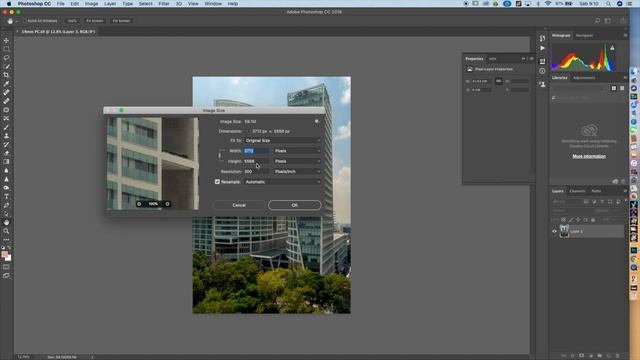Viewport: 640px width, 360px height.
Task: Open the Actions panel play icon
Action: point(542,48)
